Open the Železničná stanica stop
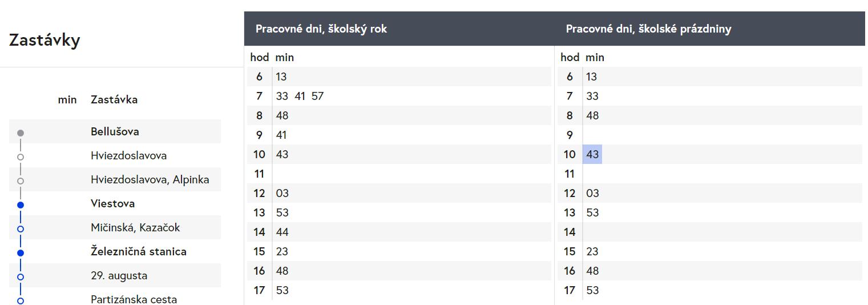The height and width of the screenshot is (305, 868). [139, 251]
